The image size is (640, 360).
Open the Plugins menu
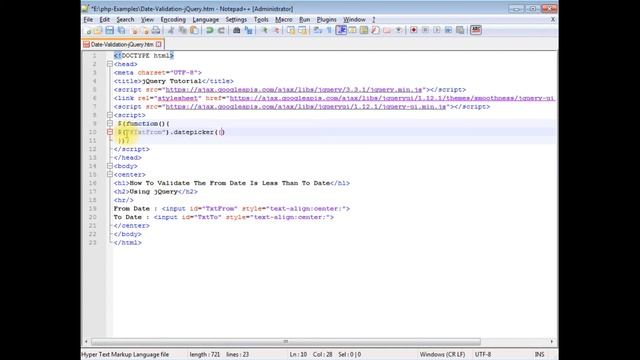[x=327, y=20]
